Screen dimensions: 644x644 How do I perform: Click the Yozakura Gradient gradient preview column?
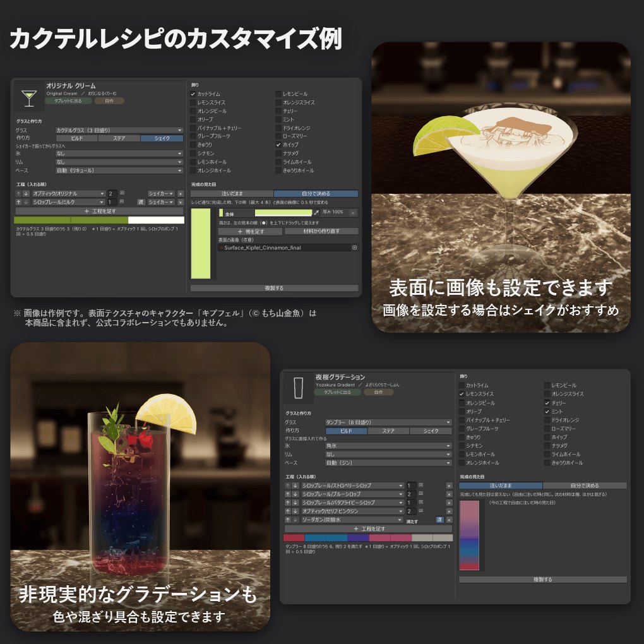click(469, 535)
